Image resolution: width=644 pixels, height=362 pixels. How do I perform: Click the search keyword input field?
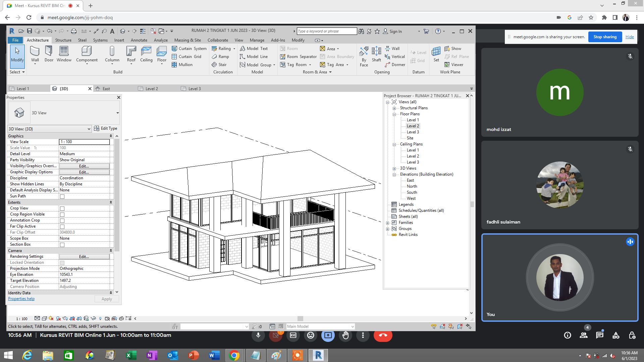[x=327, y=31]
